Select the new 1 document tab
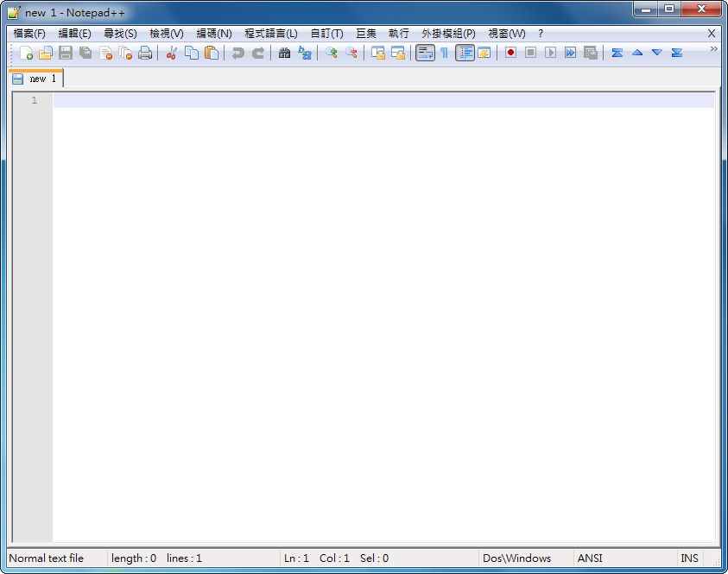This screenshot has width=728, height=574. coord(35,79)
